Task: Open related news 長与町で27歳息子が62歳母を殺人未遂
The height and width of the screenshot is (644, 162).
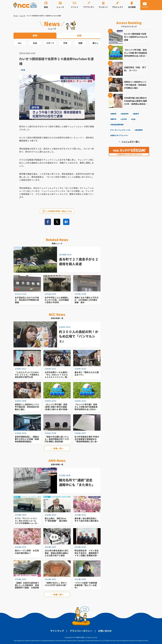Action: [x=57, y=260]
